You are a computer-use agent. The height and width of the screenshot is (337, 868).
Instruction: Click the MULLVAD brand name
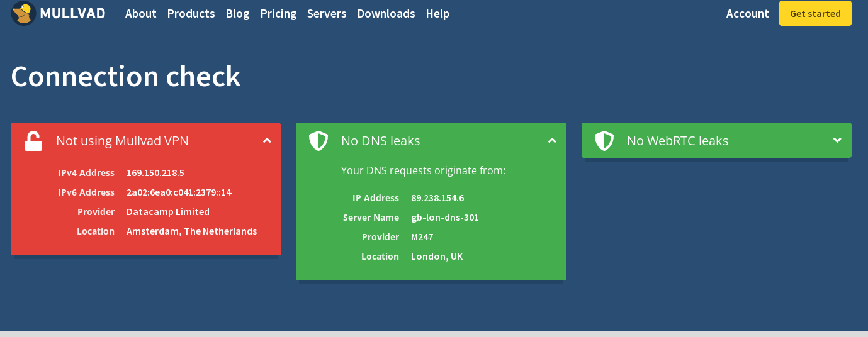pyautogui.click(x=72, y=13)
